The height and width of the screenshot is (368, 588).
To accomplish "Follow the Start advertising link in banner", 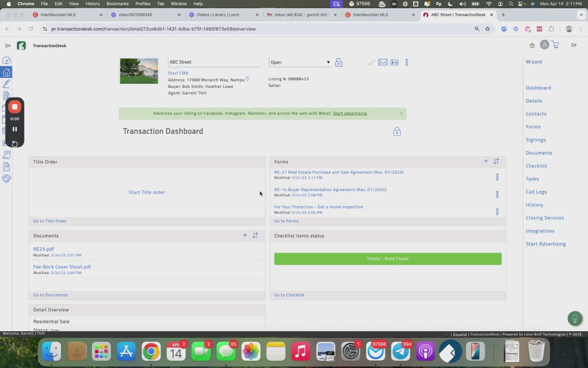I will pyautogui.click(x=350, y=113).
